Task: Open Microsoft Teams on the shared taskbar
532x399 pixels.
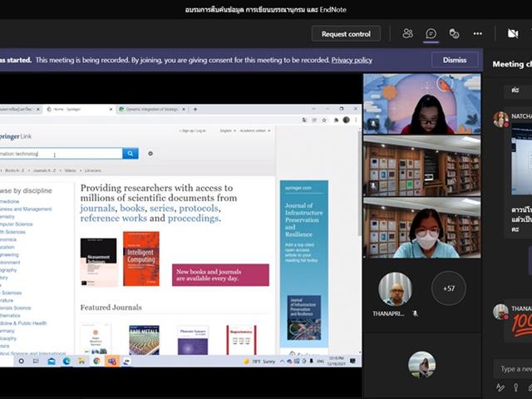Action: [112, 362]
